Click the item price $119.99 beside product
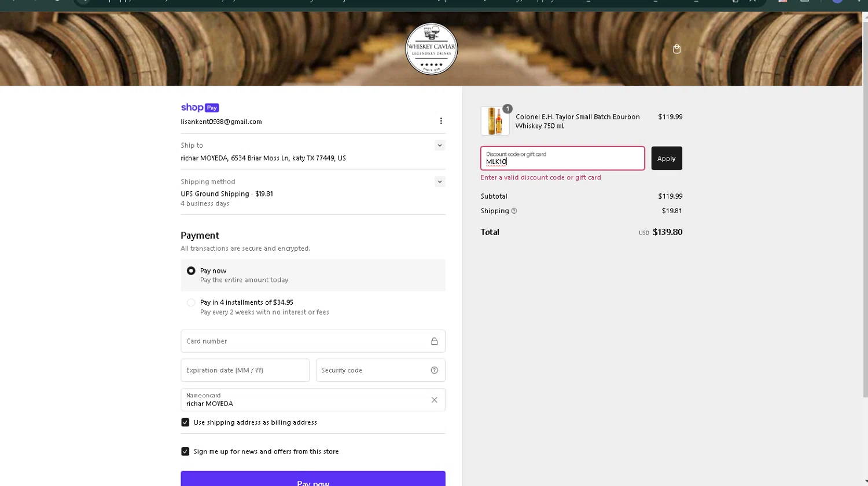 click(x=670, y=117)
